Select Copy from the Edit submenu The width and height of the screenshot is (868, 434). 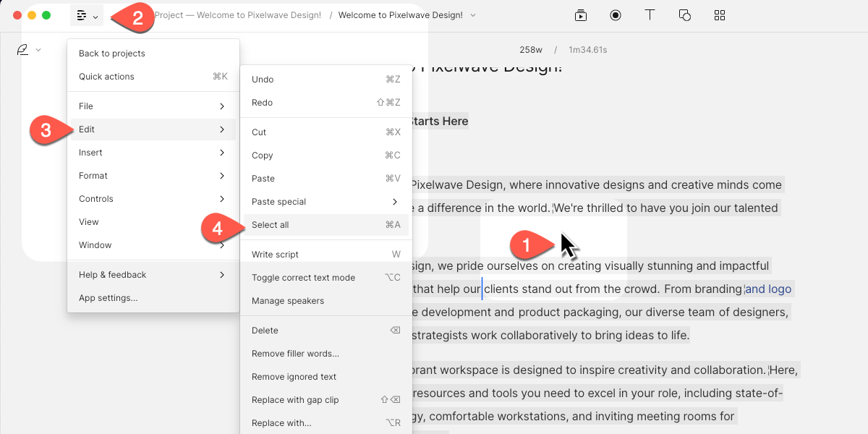(326, 156)
